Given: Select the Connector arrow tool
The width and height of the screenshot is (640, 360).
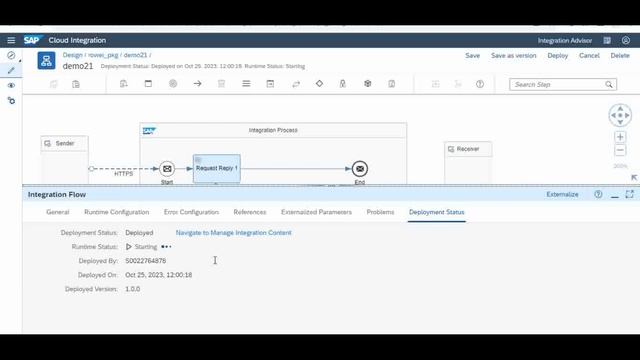Looking at the screenshot, I should coord(198,84).
